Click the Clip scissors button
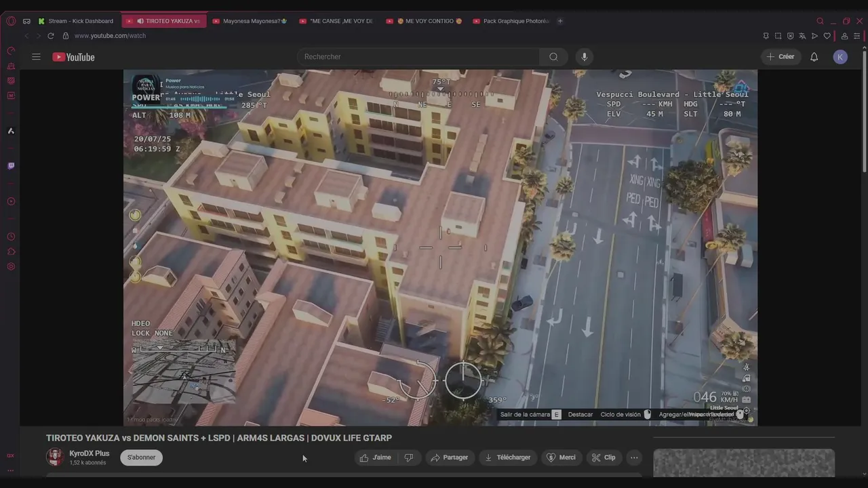The height and width of the screenshot is (488, 868). pos(604,457)
